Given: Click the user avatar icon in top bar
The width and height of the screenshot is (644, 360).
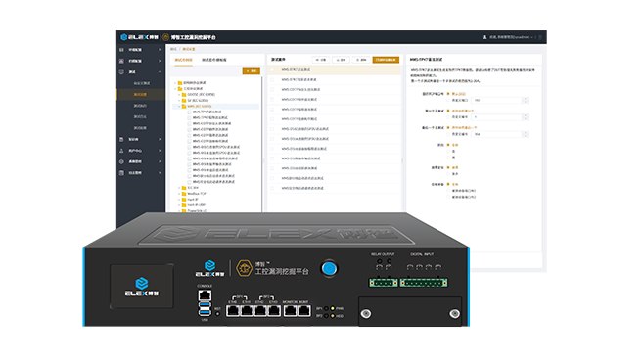Looking at the screenshot, I should coord(484,37).
